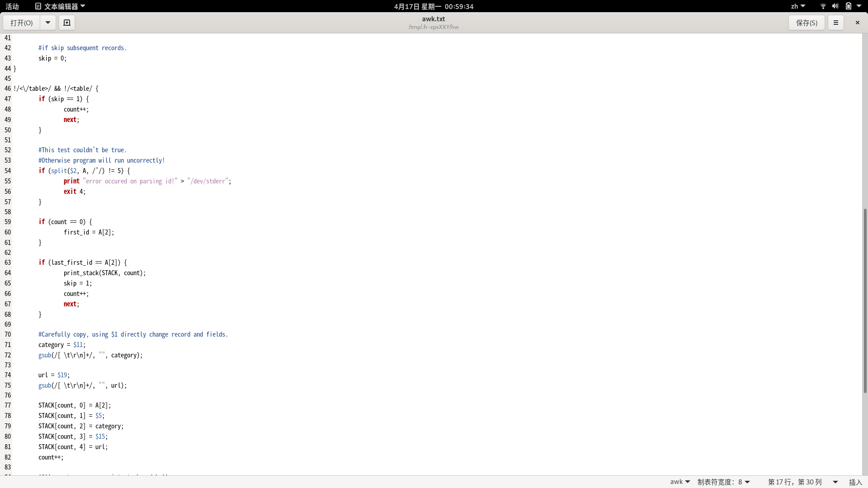Click line number 46 in the gutter
Screen dimensions: 868x488
click(x=8, y=89)
